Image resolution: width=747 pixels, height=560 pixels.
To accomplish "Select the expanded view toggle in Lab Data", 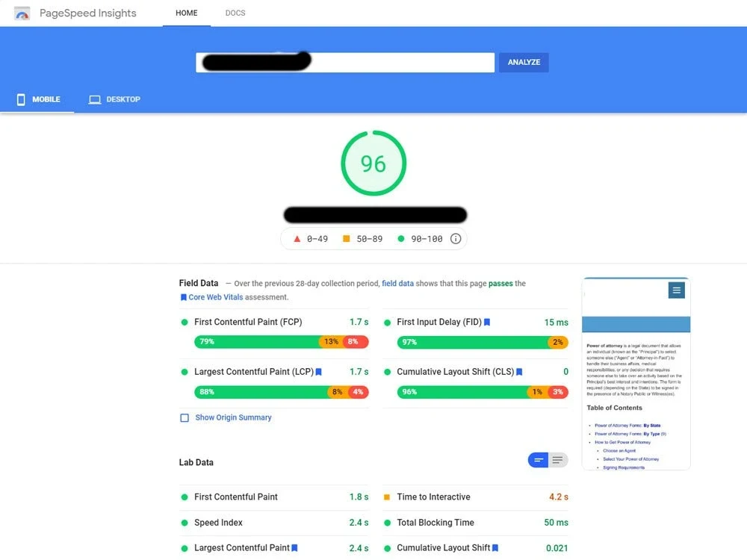I will coord(558,460).
